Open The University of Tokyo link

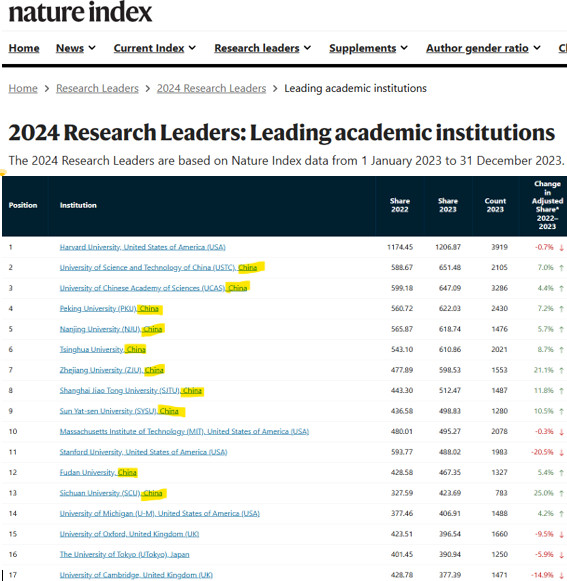[x=124, y=555]
